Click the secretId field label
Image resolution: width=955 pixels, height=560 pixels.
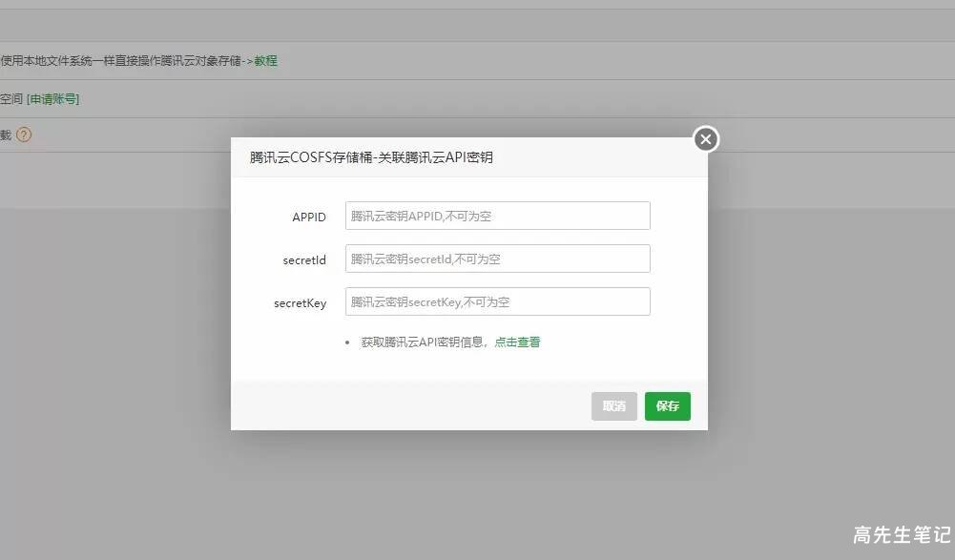click(x=304, y=260)
